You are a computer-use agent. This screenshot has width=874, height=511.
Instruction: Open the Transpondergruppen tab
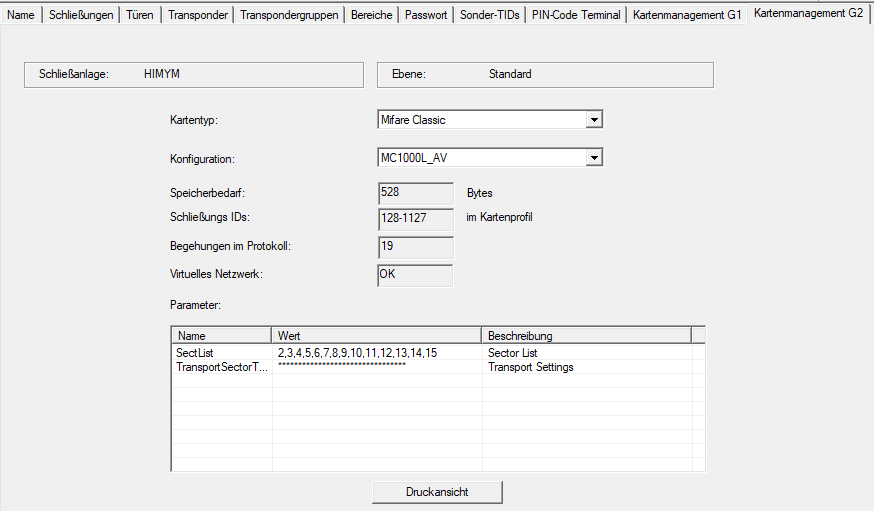290,15
